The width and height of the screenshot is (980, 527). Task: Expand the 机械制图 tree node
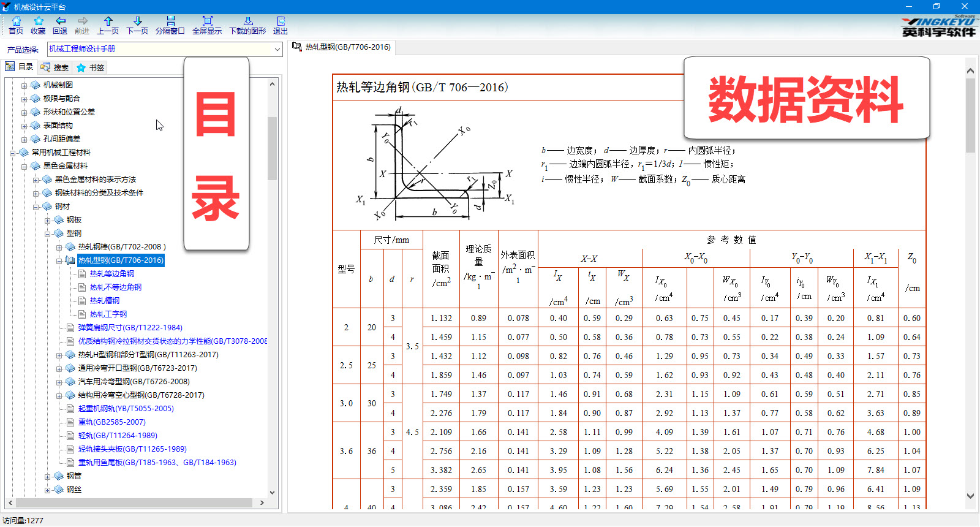[x=24, y=85]
